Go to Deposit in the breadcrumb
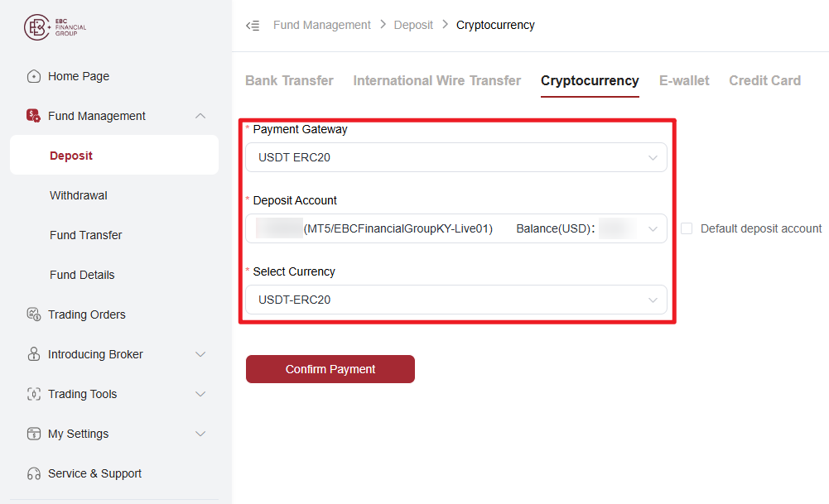This screenshot has height=504, width=829. coord(413,25)
